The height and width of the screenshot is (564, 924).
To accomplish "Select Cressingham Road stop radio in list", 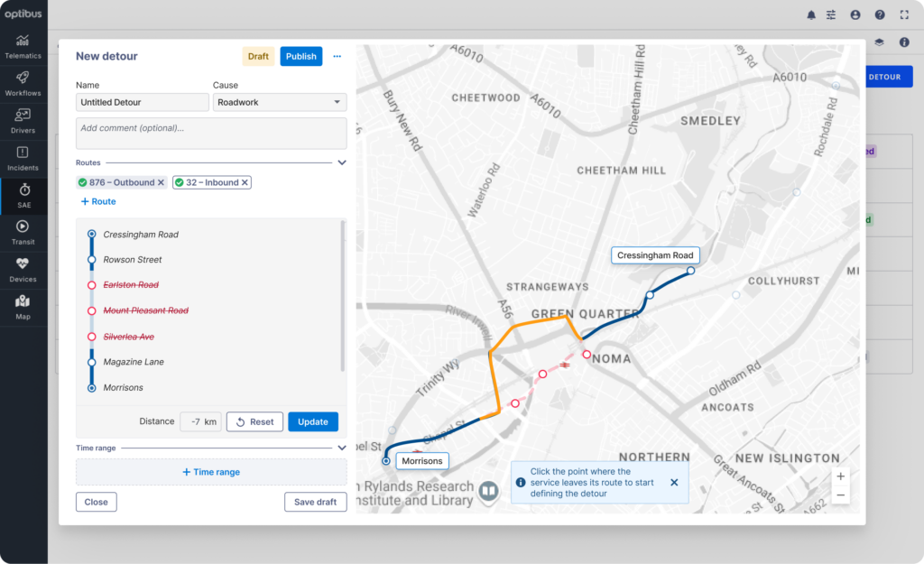I will (x=91, y=235).
